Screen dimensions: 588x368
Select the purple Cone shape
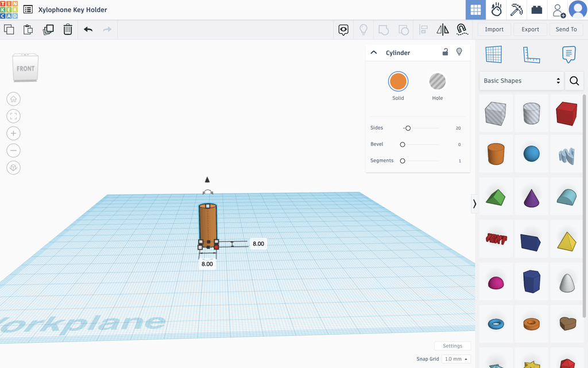[x=531, y=198]
